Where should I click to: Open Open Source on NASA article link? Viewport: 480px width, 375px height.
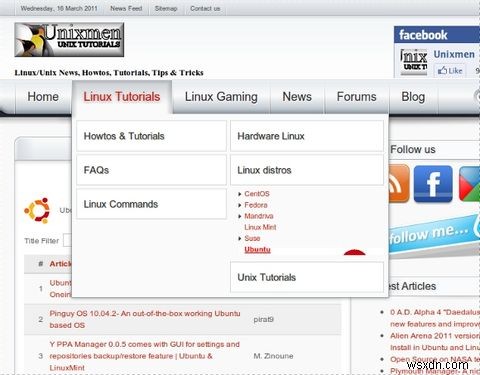click(435, 359)
